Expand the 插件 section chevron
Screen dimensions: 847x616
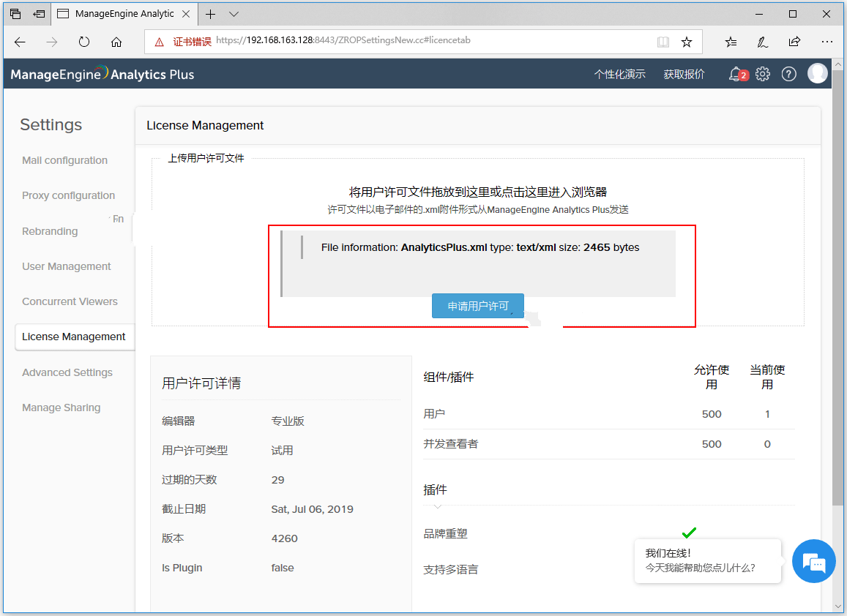(438, 506)
